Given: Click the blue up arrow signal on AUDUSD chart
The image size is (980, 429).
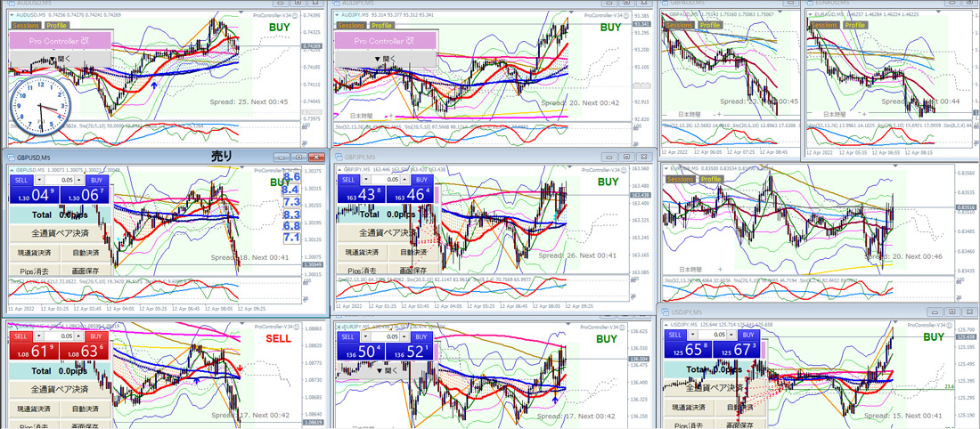Looking at the screenshot, I should (155, 85).
